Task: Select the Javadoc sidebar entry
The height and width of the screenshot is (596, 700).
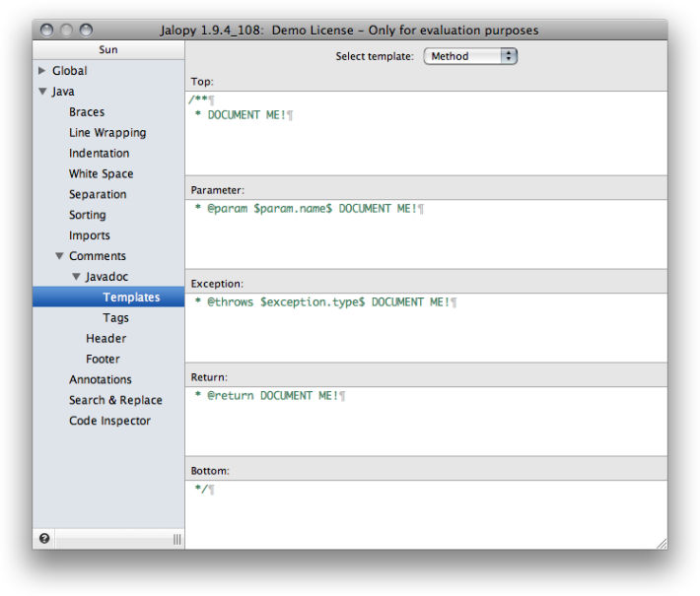Action: pyautogui.click(x=106, y=277)
